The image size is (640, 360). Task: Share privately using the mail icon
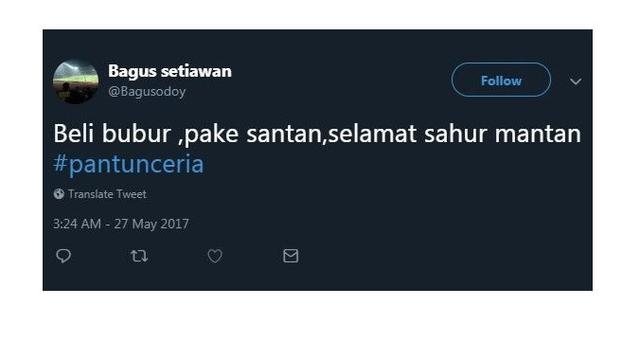click(x=291, y=256)
